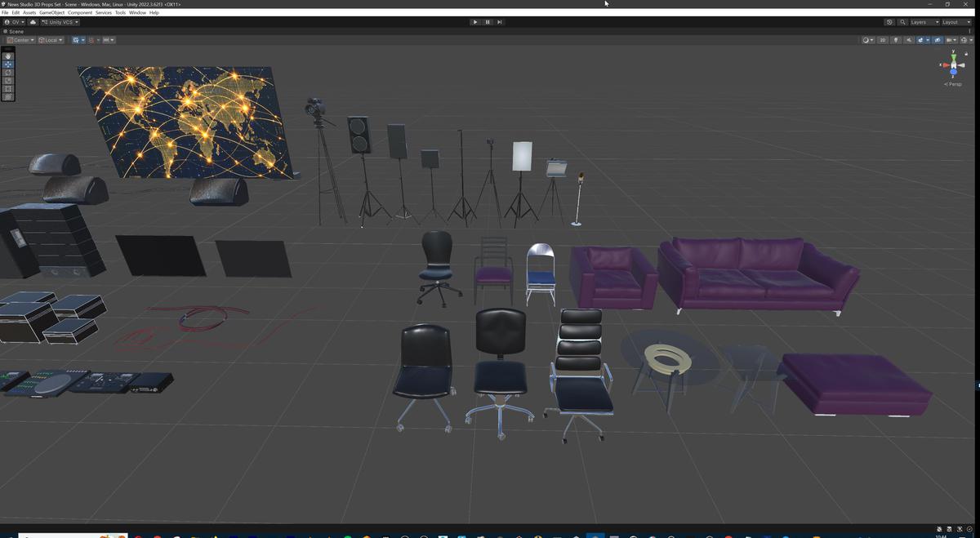Open the Edit menu
Screen dimensions: 980x538
(16, 12)
